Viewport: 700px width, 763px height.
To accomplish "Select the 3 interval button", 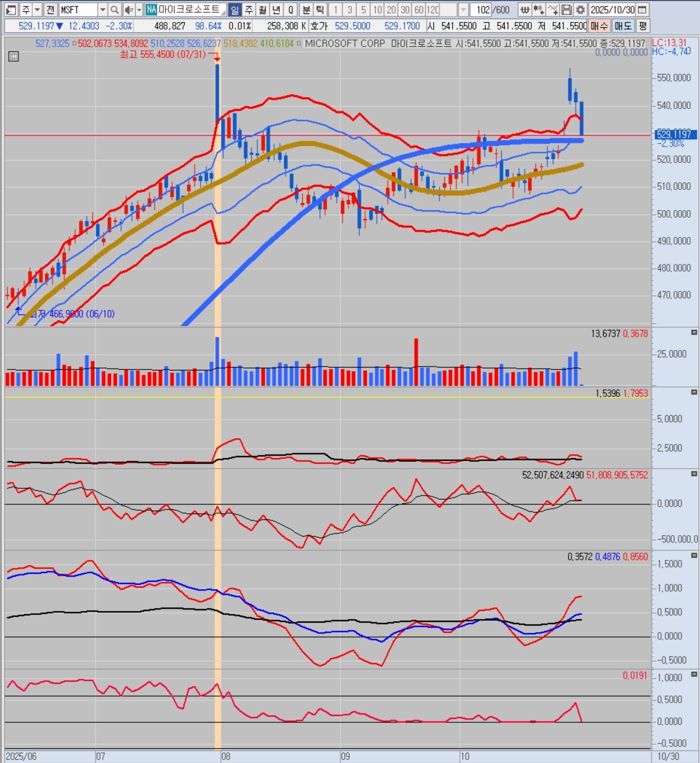I will click(x=349, y=9).
